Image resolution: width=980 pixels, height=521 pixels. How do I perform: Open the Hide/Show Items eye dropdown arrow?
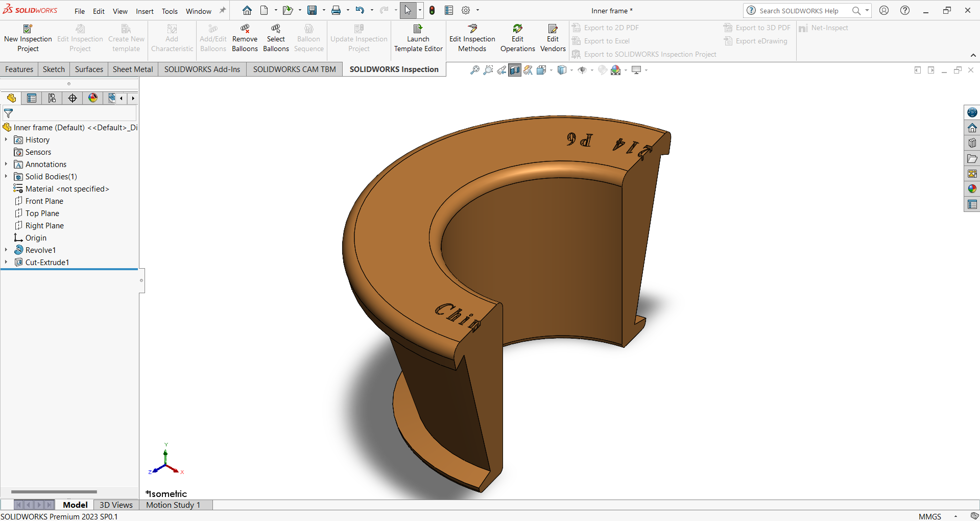(x=592, y=70)
